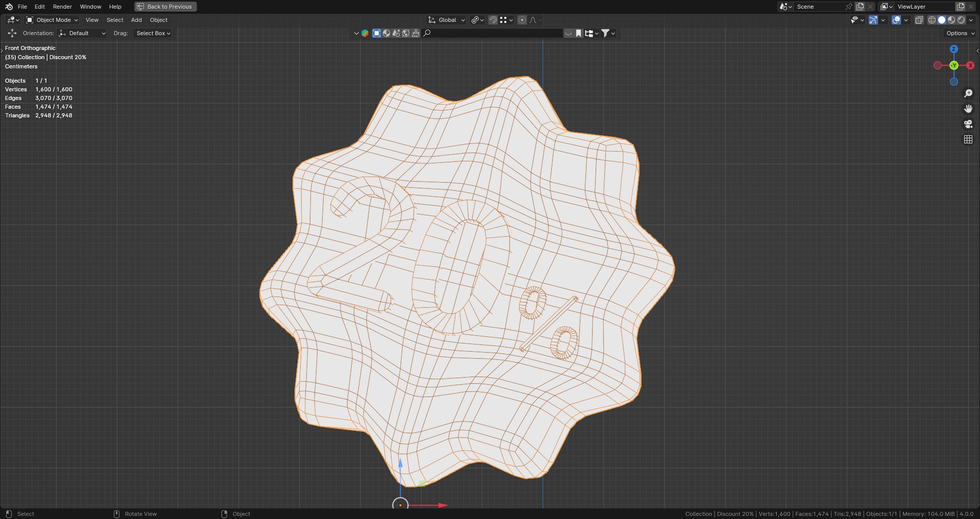The image size is (980, 519).
Task: Toggle perspective/orthographic grid icon
Action: click(968, 139)
